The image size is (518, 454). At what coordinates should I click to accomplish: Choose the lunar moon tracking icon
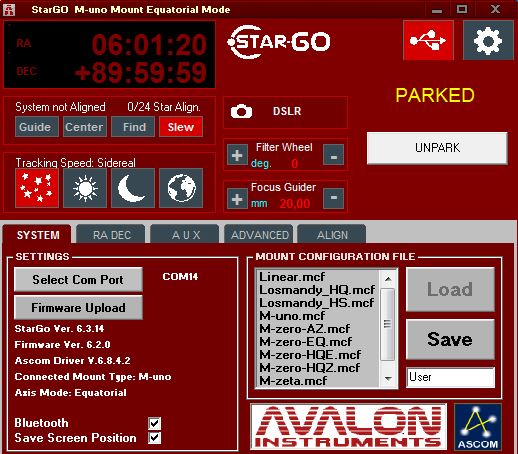[133, 188]
